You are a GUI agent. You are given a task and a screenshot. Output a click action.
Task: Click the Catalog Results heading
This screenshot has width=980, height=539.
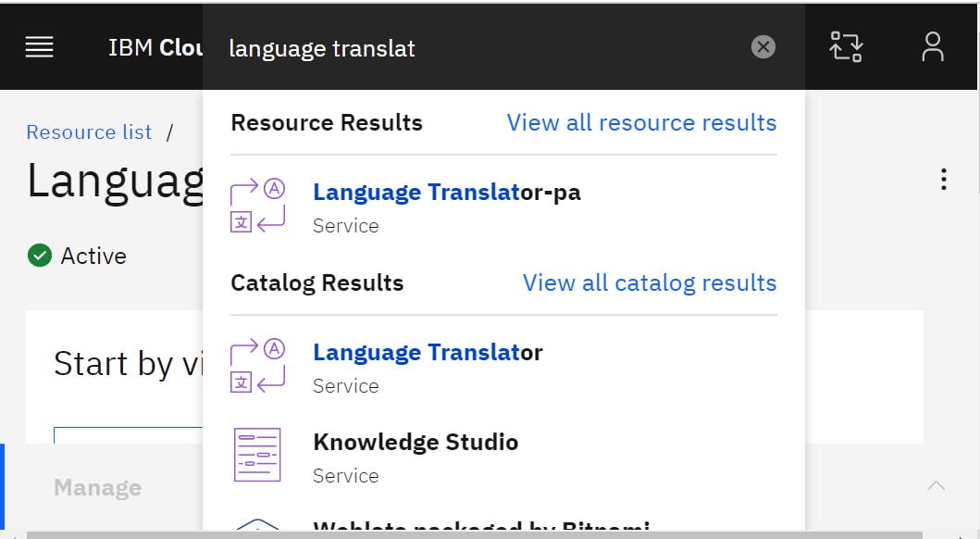pyautogui.click(x=316, y=282)
